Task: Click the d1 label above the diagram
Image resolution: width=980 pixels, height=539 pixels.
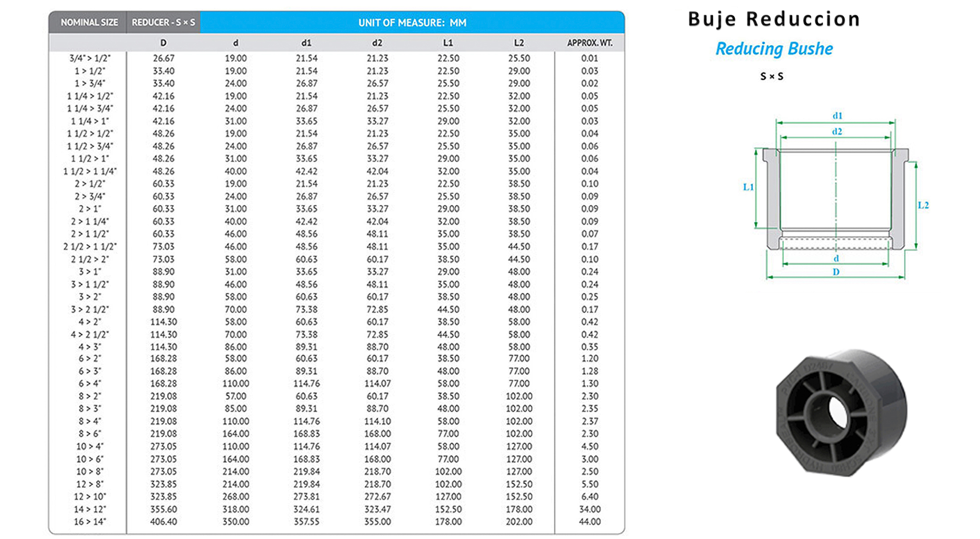Action: coord(837,116)
